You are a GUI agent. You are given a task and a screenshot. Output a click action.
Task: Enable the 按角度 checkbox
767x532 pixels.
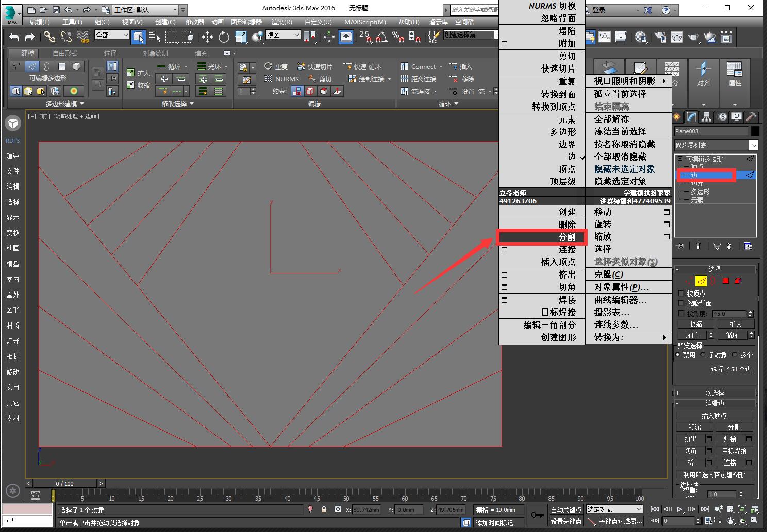click(x=681, y=313)
